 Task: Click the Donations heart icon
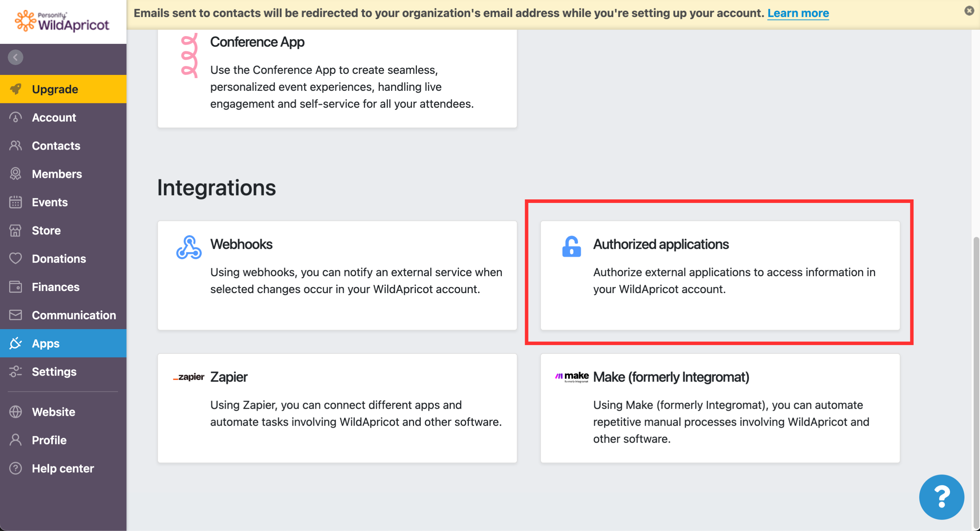(16, 259)
